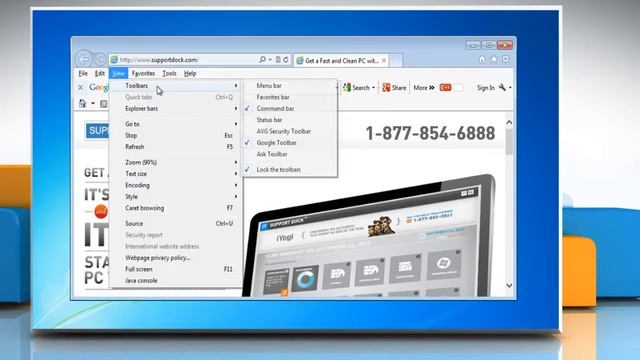The image size is (640, 360).
Task: Expand the Go to submenu
Action: tap(176, 124)
